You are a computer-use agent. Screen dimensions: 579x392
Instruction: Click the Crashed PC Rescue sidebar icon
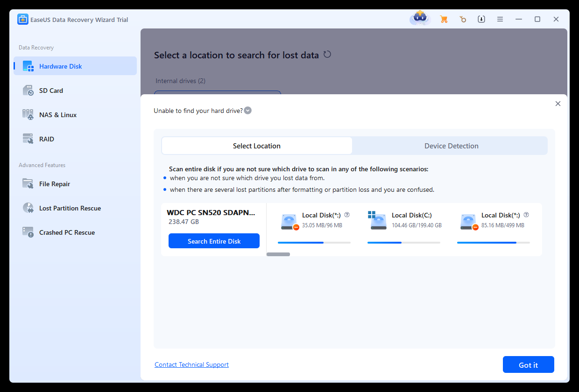point(28,232)
